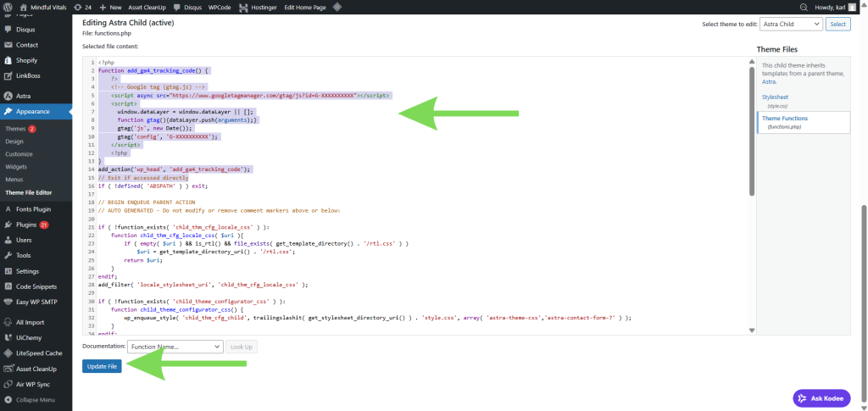Click the diamond icon in admin bar

tap(337, 7)
